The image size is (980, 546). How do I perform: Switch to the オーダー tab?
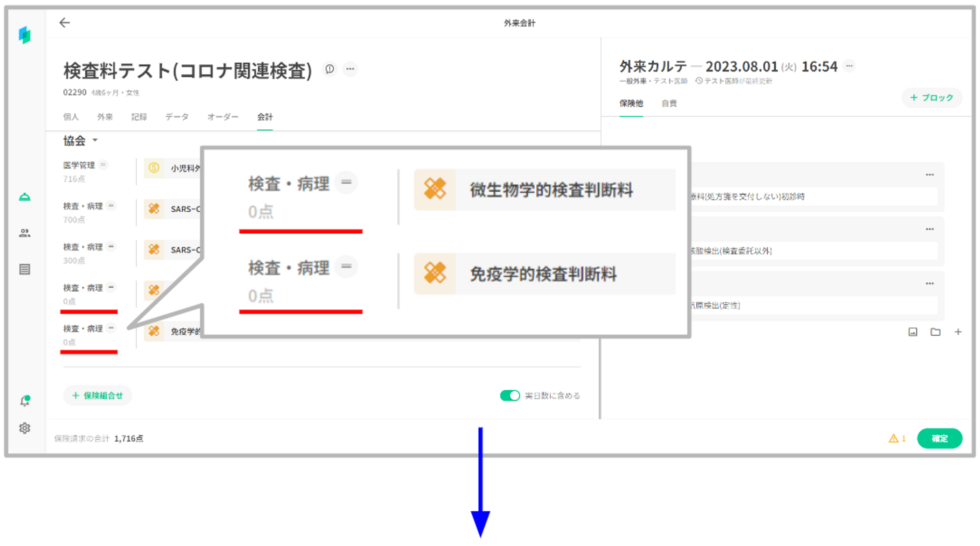222,117
